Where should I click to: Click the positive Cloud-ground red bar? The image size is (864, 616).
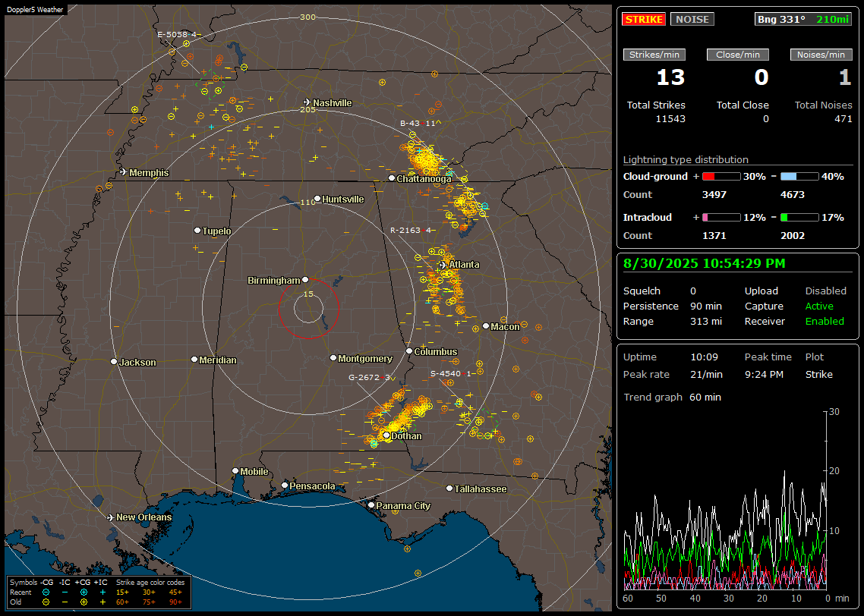coord(721,177)
